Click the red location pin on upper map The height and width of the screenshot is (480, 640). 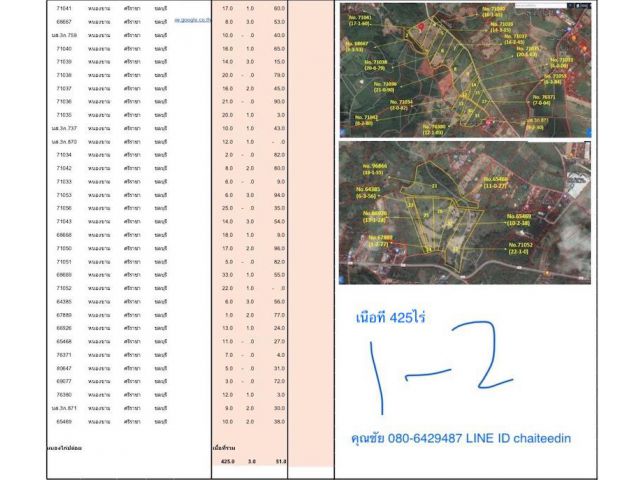click(x=421, y=26)
